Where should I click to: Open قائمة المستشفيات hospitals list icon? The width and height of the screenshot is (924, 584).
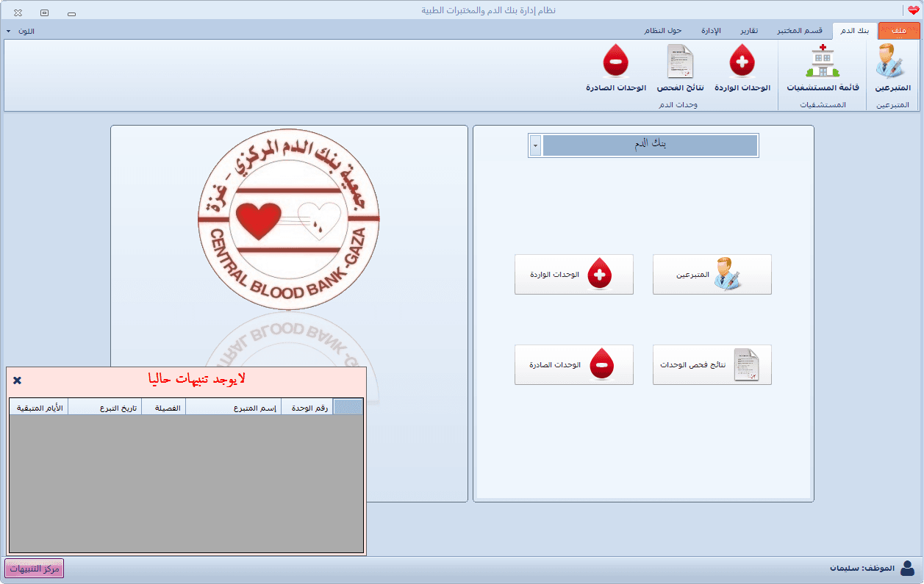tap(823, 68)
